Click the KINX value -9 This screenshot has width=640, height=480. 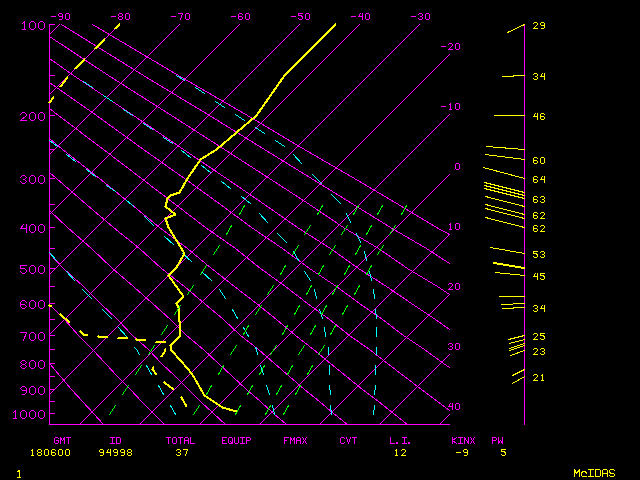click(x=461, y=453)
